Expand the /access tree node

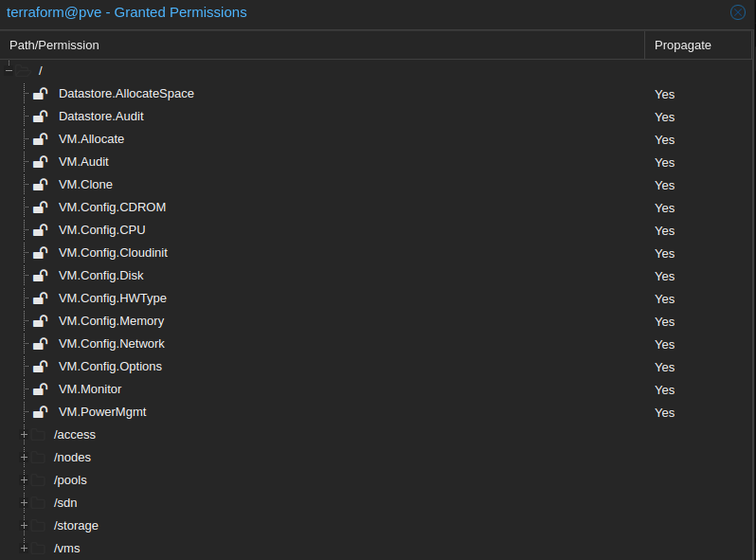click(x=24, y=435)
